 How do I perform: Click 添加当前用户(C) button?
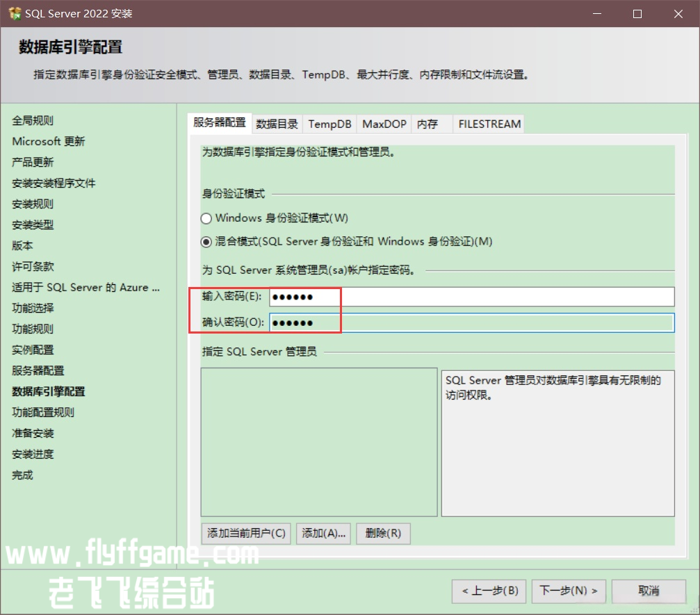pos(246,533)
